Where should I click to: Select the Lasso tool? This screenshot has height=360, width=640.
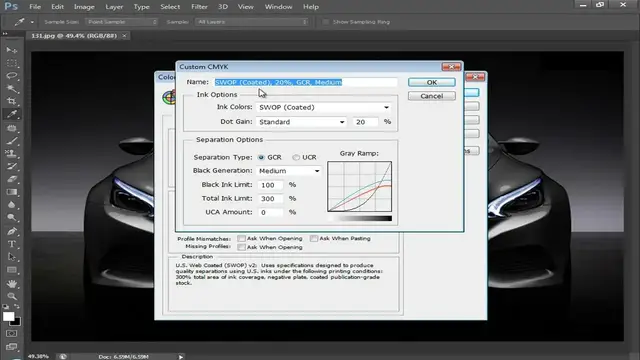click(x=12, y=76)
